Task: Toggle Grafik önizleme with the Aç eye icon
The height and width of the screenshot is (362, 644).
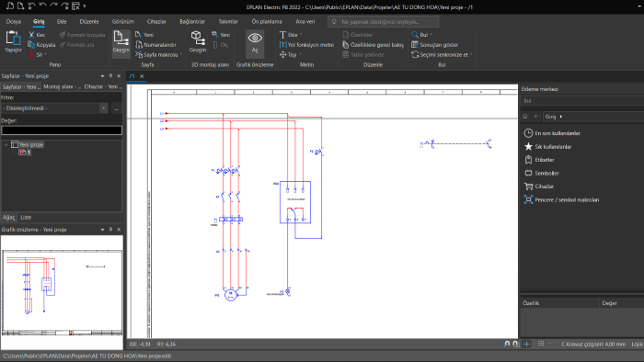Action: (255, 38)
